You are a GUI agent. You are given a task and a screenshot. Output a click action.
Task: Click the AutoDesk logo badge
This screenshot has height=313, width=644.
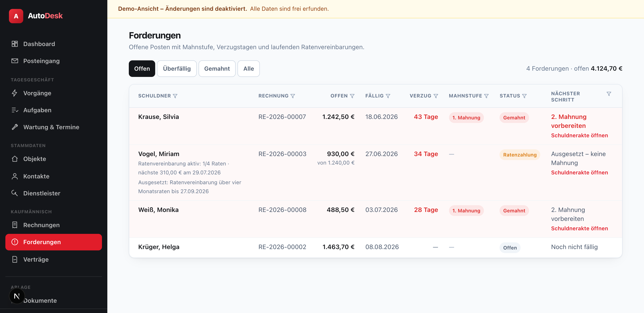point(16,16)
